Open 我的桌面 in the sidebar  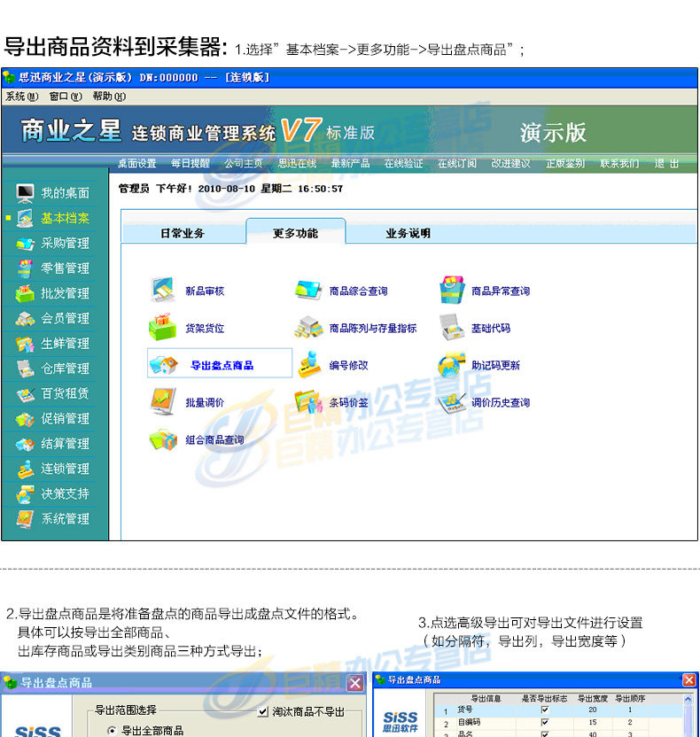pos(52,193)
